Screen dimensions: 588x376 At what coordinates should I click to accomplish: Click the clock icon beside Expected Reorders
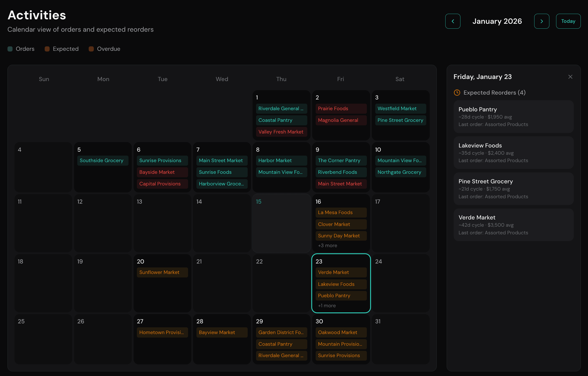[x=457, y=92]
